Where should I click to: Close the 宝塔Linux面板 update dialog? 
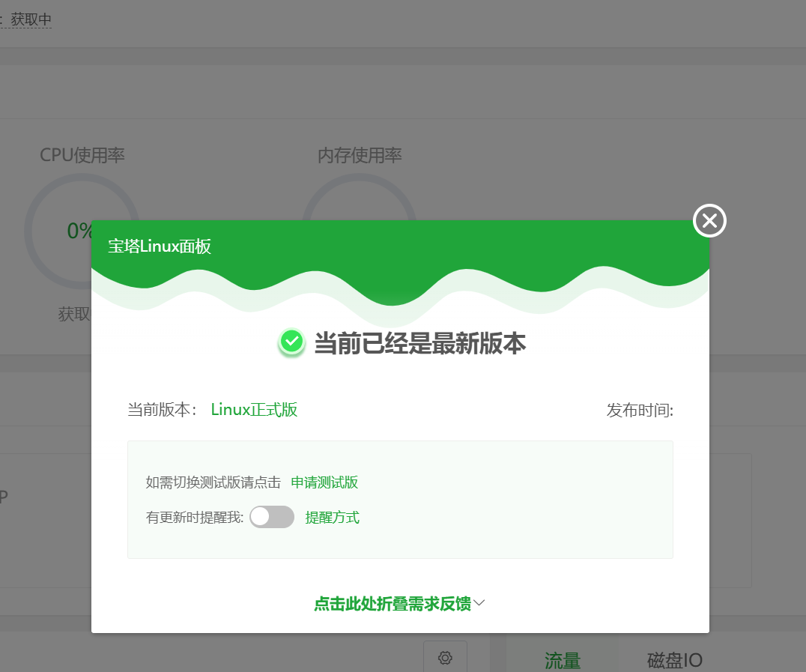coord(709,220)
